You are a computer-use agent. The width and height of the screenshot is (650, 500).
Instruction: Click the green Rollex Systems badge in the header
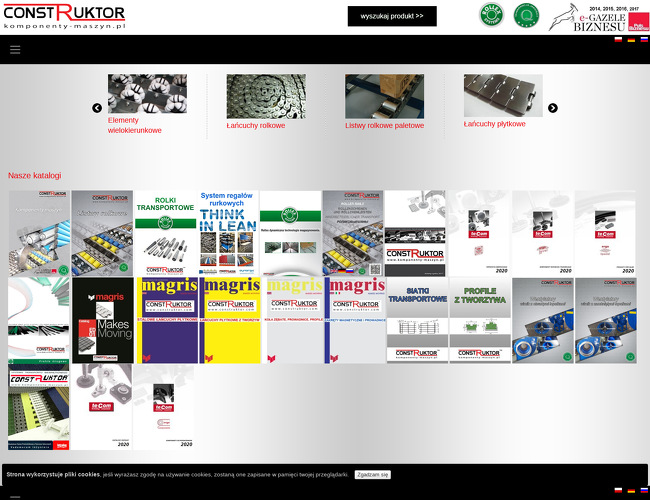[491, 15]
